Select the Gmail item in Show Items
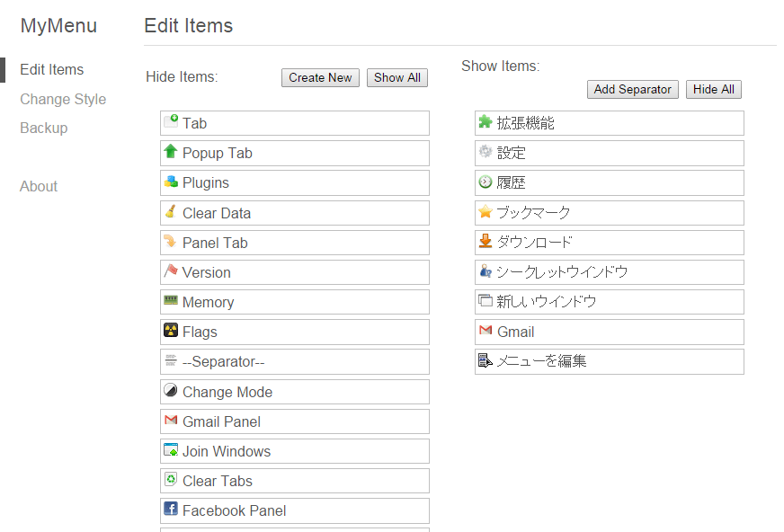Viewport: 784px width, 532px height. tap(609, 332)
